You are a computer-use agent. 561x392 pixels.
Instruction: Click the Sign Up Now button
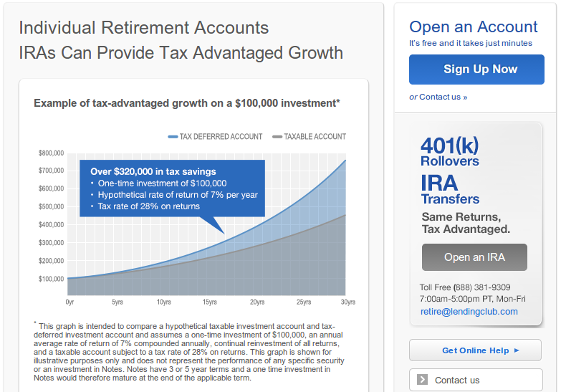click(476, 70)
